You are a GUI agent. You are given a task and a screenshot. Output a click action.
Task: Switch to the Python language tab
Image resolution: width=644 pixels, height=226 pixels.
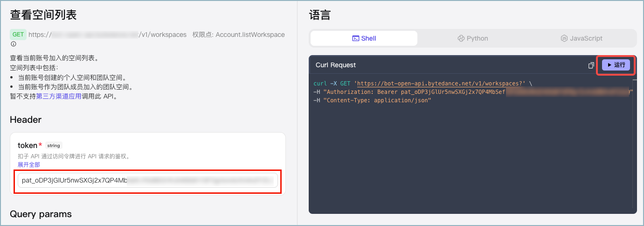coord(472,38)
